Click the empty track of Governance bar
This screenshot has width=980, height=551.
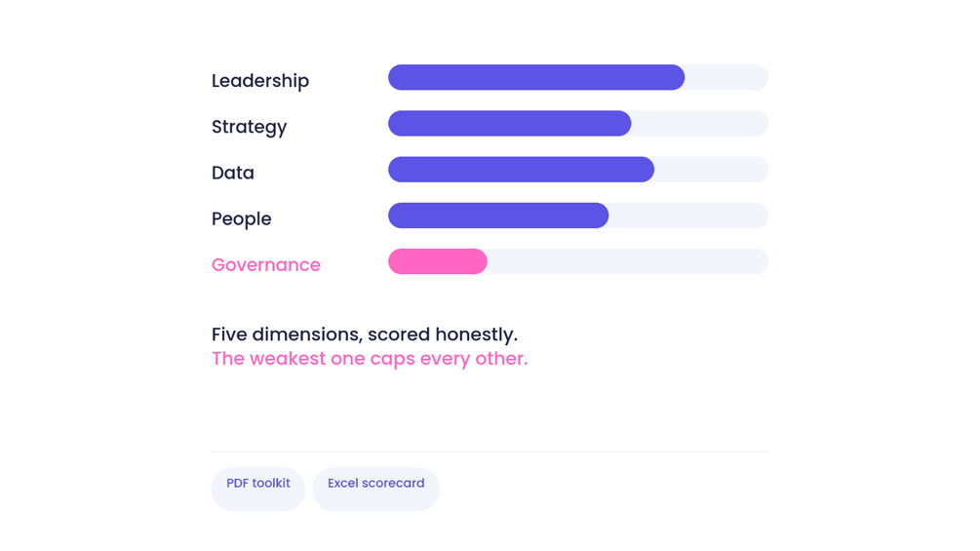628,261
